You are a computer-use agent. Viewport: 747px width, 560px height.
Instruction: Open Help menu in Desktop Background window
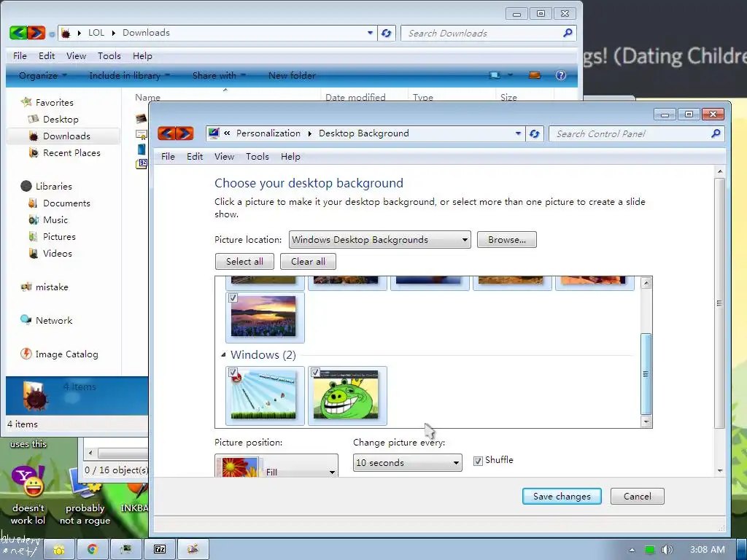click(x=290, y=157)
